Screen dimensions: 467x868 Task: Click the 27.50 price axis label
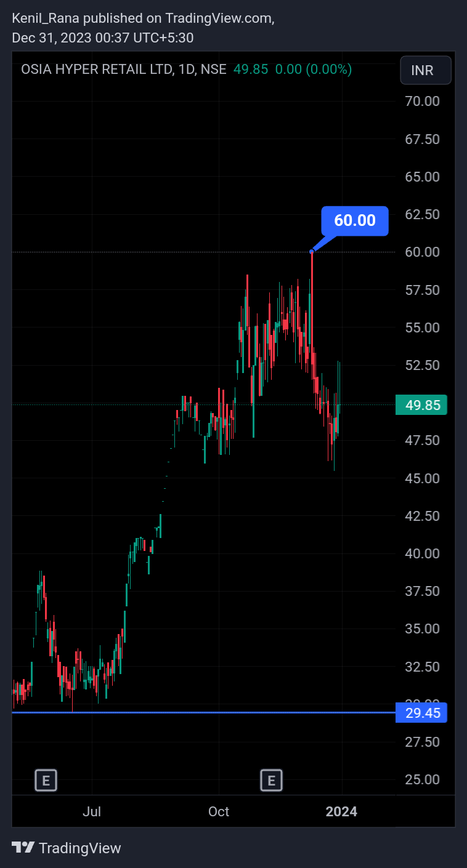(422, 742)
